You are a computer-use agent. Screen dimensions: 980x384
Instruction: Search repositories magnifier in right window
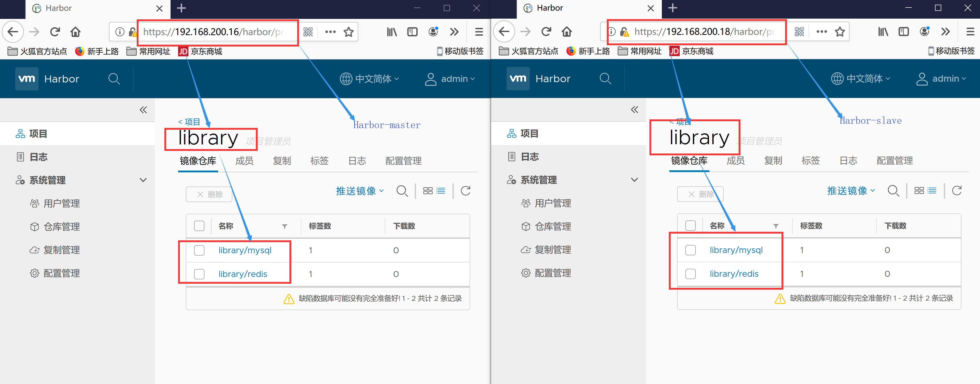coord(893,190)
